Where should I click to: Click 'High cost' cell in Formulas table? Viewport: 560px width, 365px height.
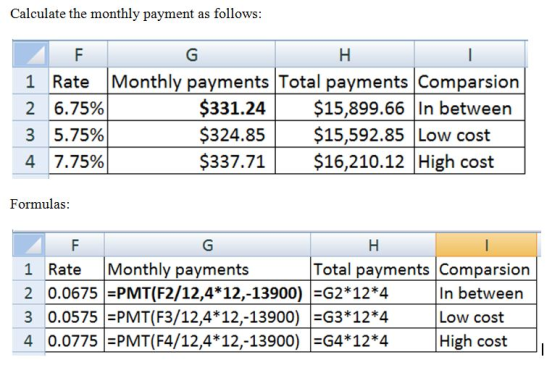[x=486, y=340]
